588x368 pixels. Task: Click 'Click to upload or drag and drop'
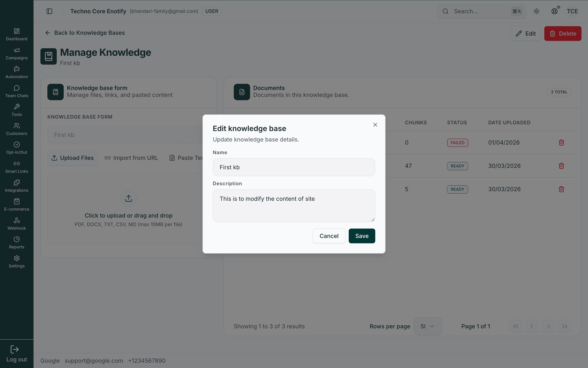tap(129, 215)
